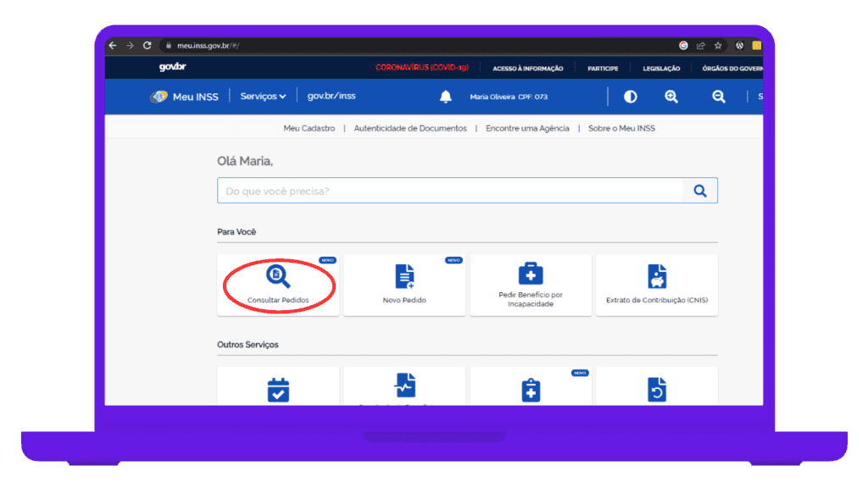Toggle high contrast mode icon
868x488 pixels.
pyautogui.click(x=630, y=97)
